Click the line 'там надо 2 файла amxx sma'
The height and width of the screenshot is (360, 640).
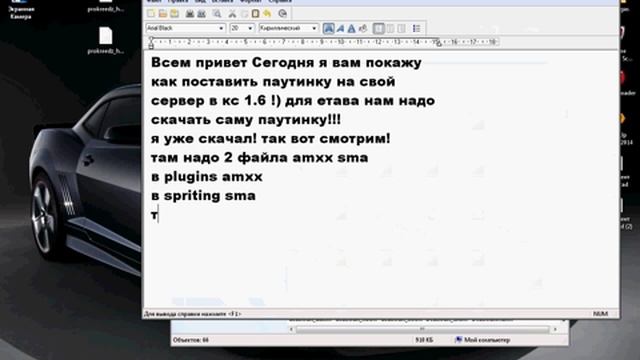coord(260,158)
